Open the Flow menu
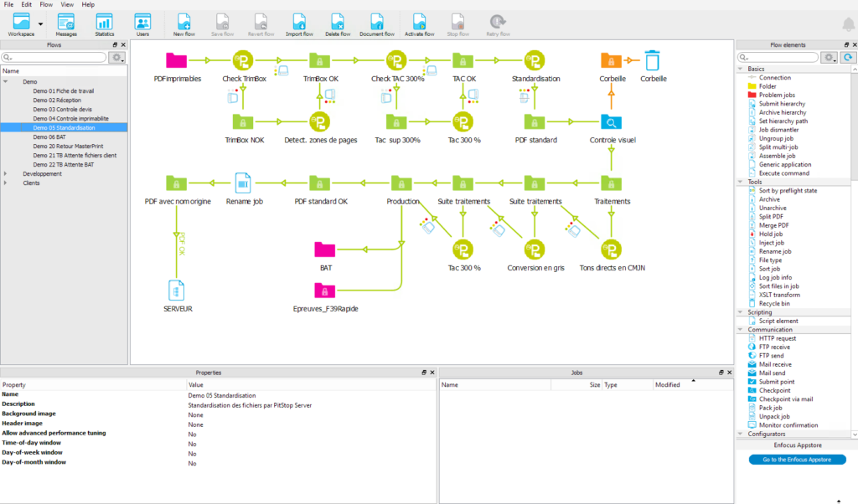858x504 pixels. coord(46,4)
